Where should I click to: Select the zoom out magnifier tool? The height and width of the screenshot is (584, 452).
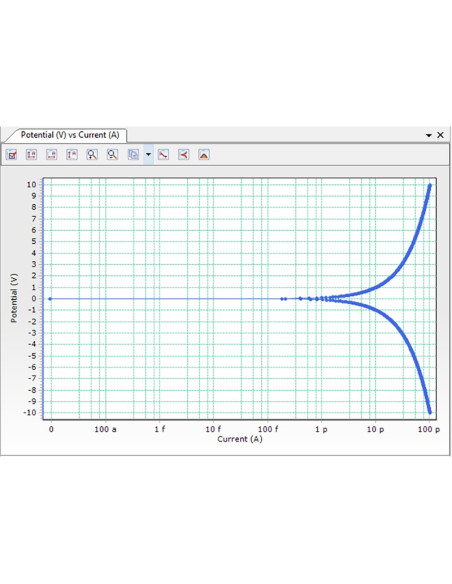(112, 155)
